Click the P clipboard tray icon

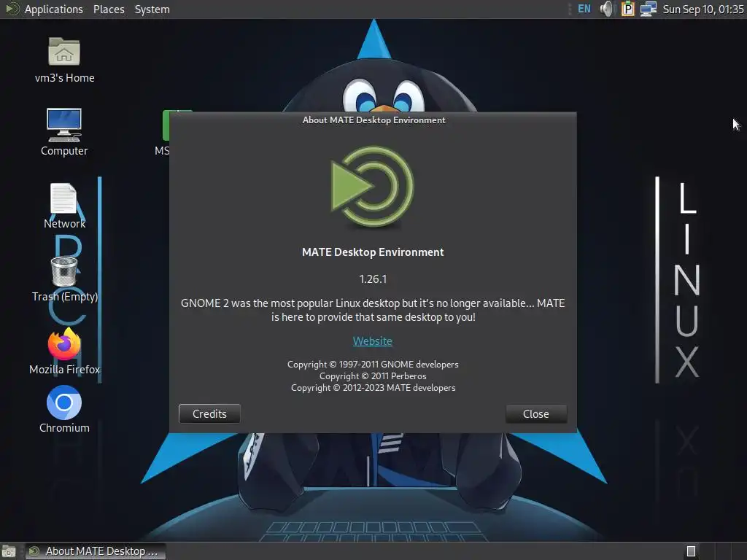click(x=628, y=9)
